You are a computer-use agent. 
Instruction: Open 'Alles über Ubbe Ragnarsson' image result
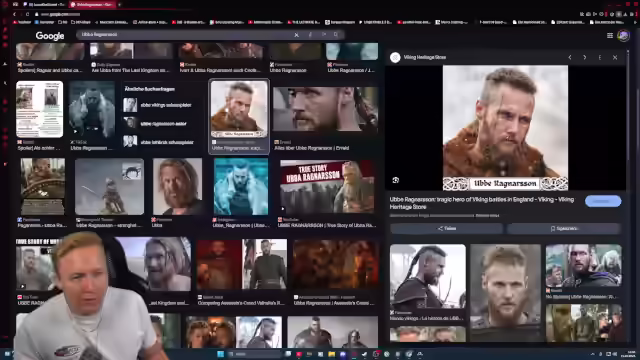[x=325, y=109]
